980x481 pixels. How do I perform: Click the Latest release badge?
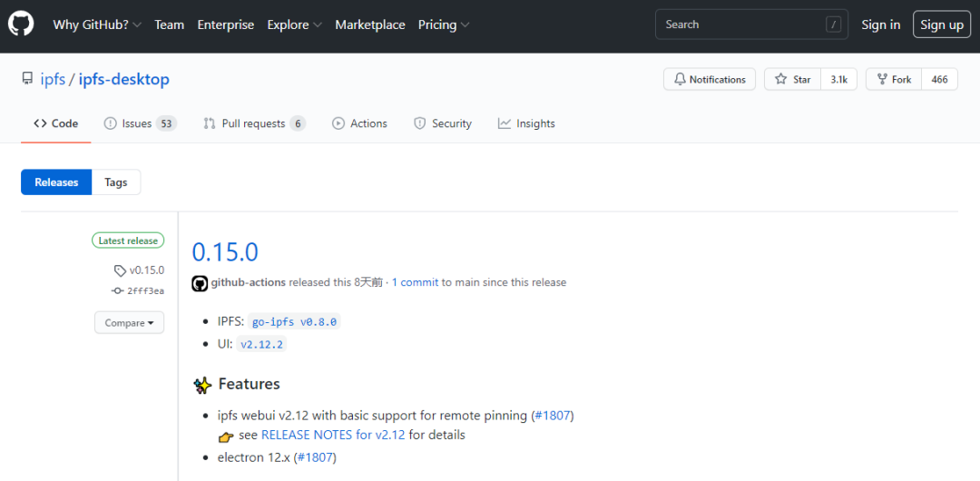point(128,240)
